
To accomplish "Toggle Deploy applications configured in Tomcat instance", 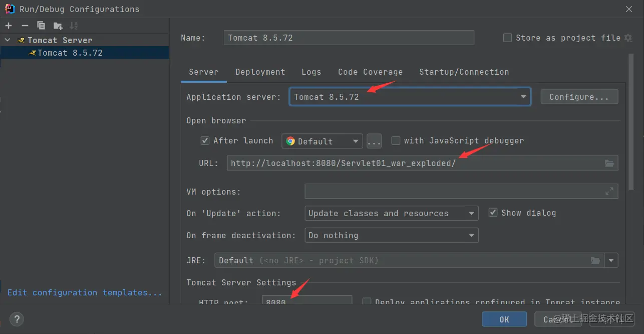I will [x=367, y=302].
